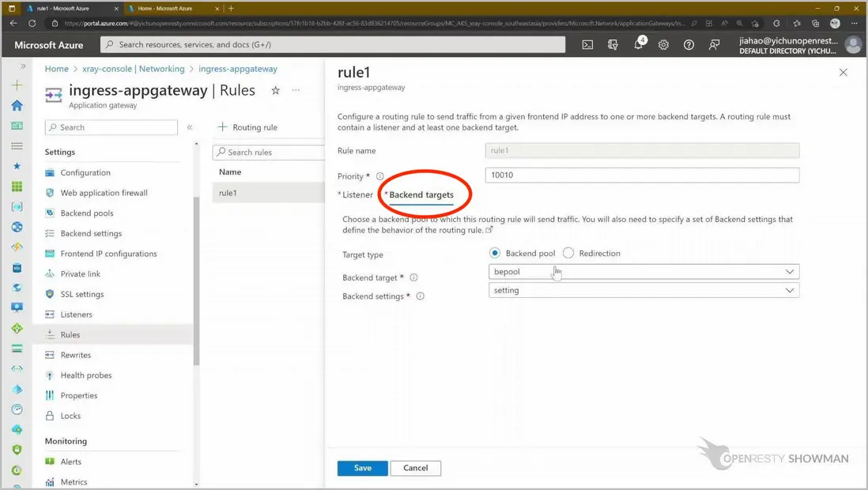Click the Priority info icon
Image resolution: width=868 pixels, height=490 pixels.
tap(379, 176)
